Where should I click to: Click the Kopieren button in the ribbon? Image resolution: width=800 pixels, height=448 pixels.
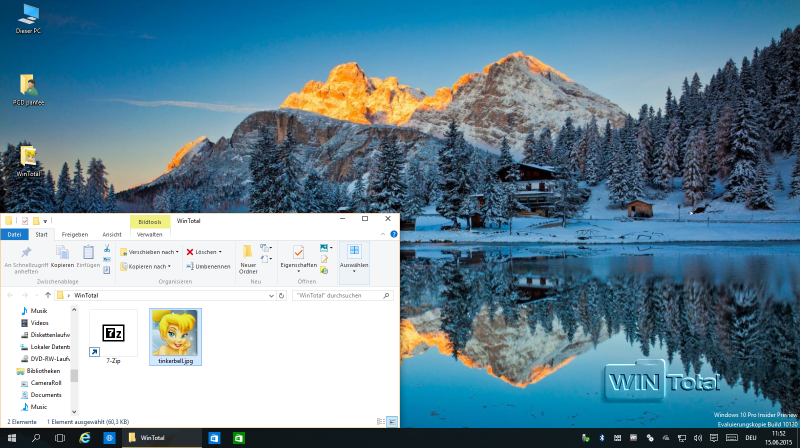pos(62,256)
